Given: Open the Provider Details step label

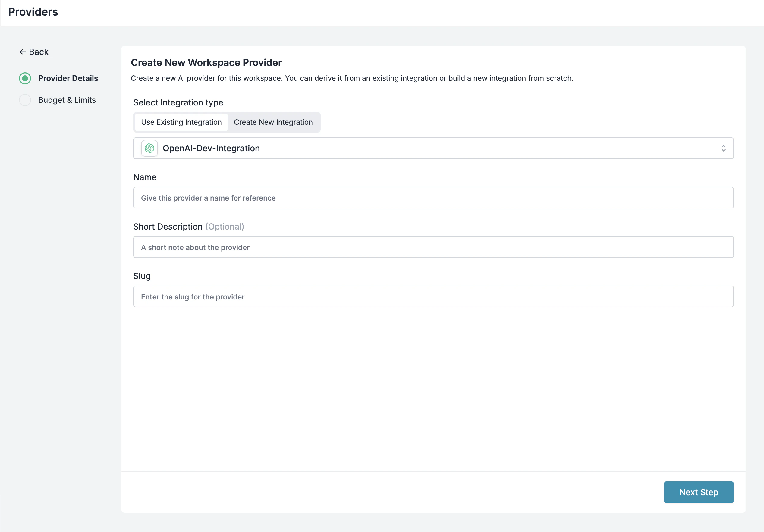Looking at the screenshot, I should click(x=68, y=78).
